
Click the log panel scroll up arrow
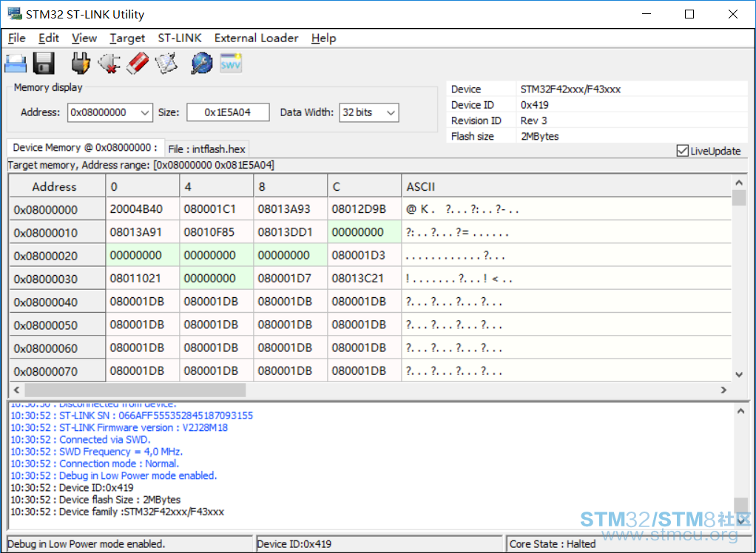point(741,411)
